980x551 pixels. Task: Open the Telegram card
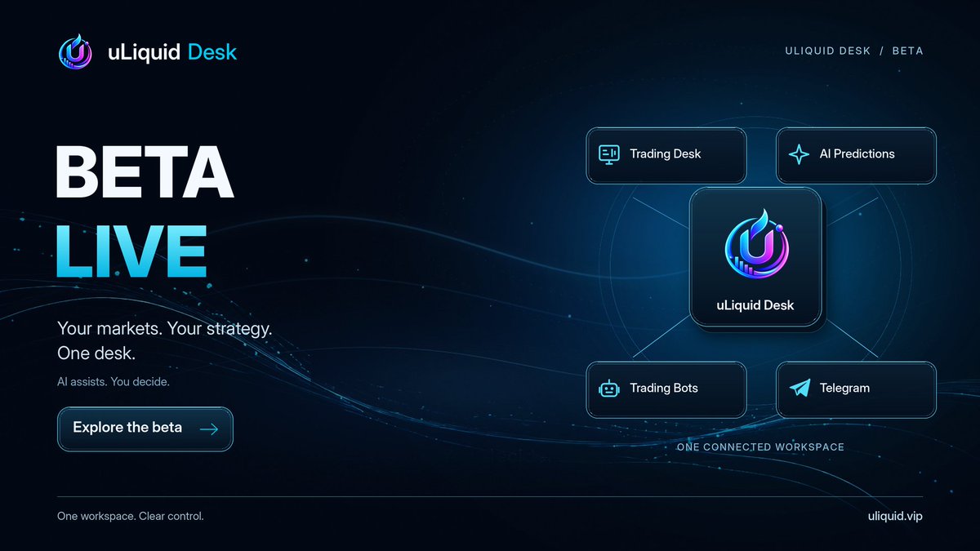[x=856, y=389]
